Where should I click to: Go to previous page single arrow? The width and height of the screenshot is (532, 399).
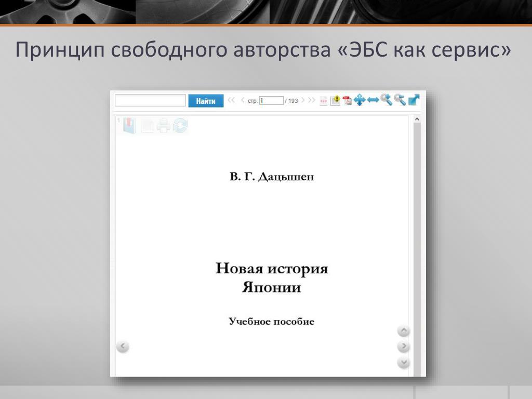242,100
